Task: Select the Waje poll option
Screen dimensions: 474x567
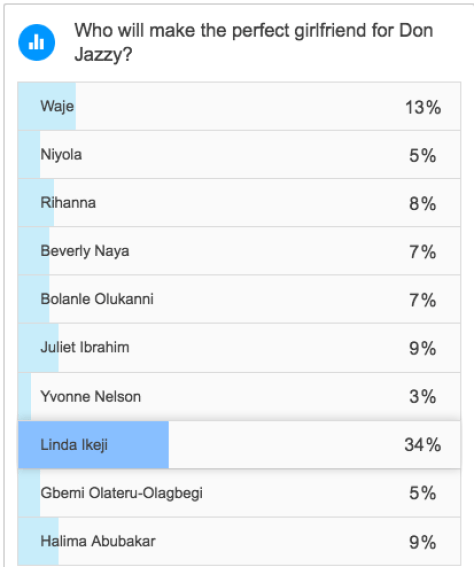Action: [239, 106]
